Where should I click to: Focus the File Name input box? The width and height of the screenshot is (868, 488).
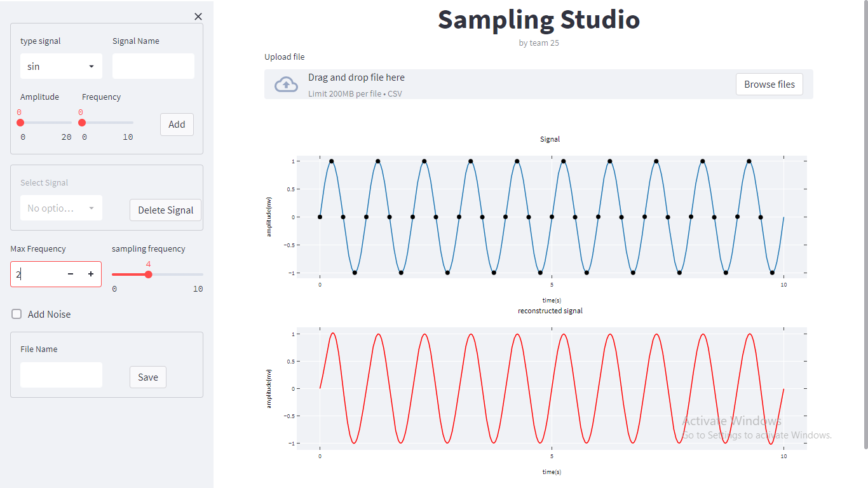(61, 374)
